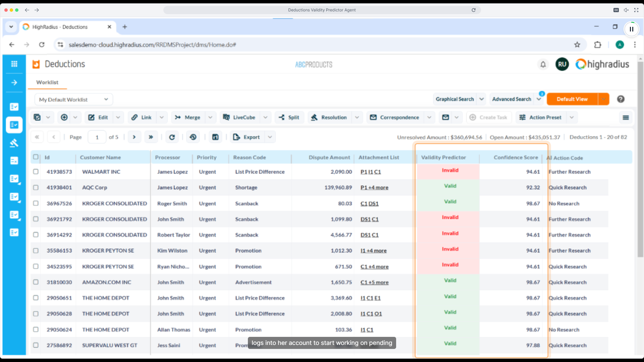Check the row with Id 36967526

36,203
